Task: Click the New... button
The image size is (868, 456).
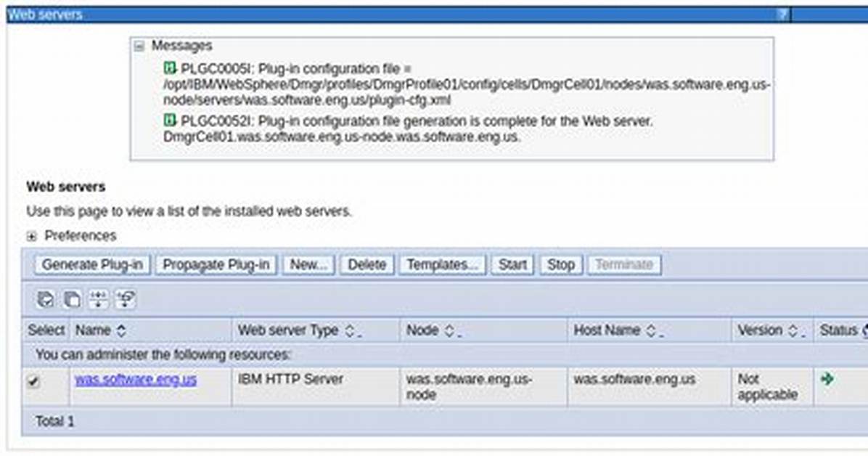Action: pos(309,265)
